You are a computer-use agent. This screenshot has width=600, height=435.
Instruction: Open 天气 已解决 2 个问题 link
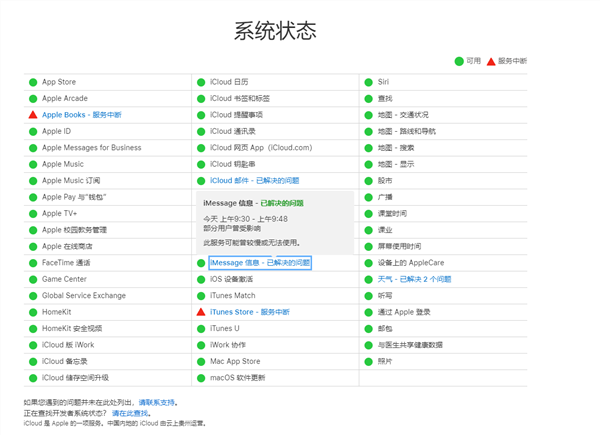point(414,279)
